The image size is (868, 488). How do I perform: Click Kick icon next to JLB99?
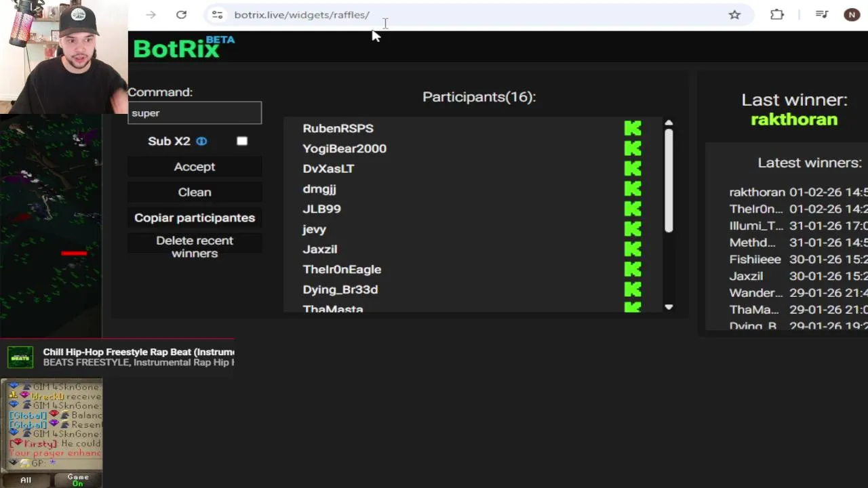click(633, 209)
